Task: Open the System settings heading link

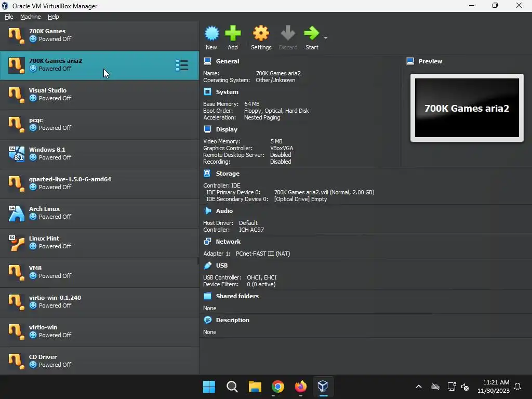Action: coord(227,92)
